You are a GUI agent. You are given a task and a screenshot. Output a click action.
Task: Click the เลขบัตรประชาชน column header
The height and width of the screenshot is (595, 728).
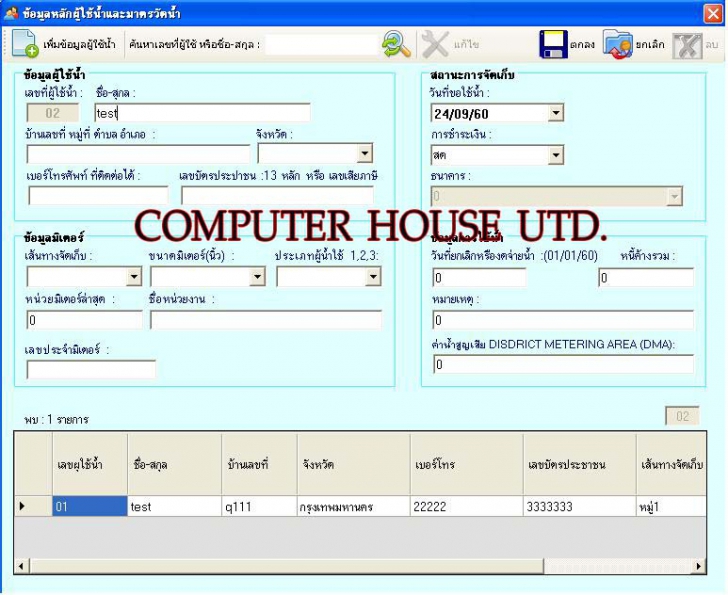pyautogui.click(x=579, y=464)
